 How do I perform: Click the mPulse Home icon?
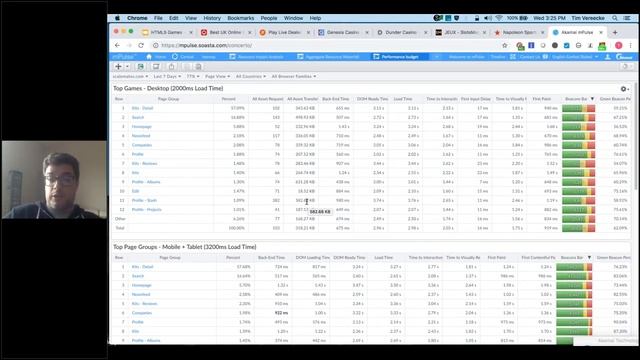pyautogui.click(x=149, y=57)
